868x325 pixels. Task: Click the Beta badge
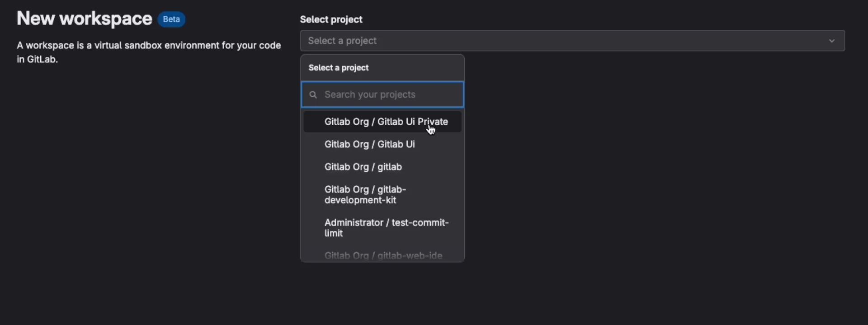[x=171, y=19]
